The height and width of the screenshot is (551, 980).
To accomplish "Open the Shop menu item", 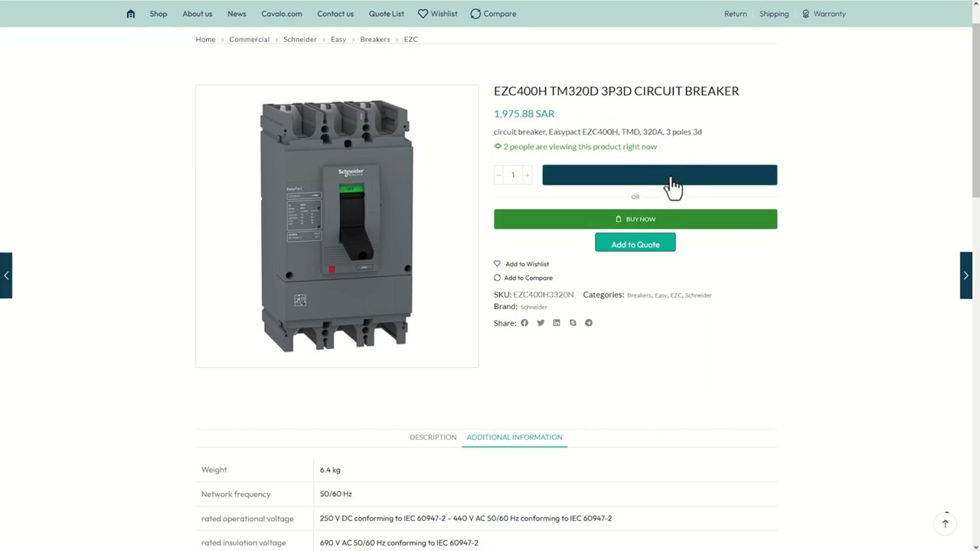I will (x=158, y=14).
